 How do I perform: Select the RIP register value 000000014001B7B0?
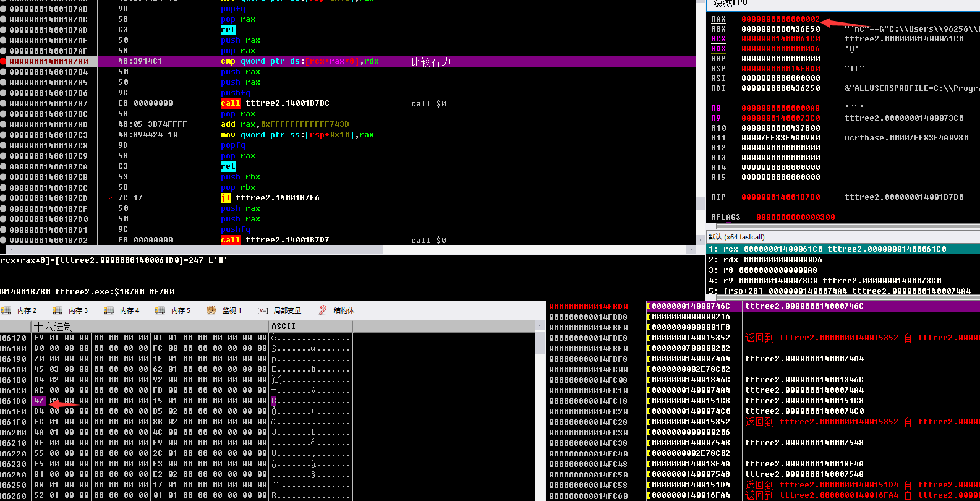[781, 197]
